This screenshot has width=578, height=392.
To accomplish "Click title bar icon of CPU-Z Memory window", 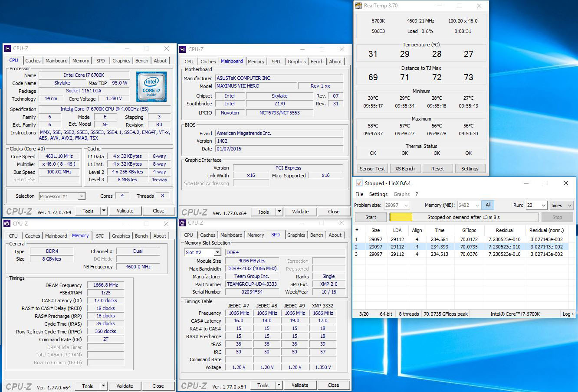I will 7,224.
